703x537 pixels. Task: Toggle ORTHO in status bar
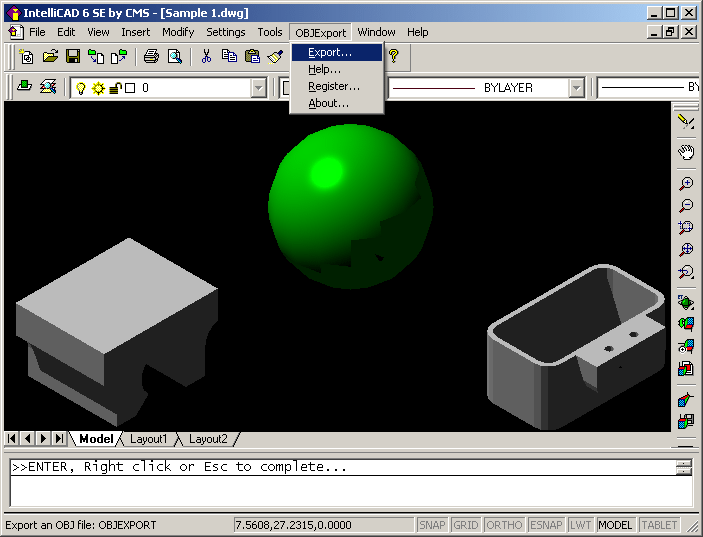(504, 524)
